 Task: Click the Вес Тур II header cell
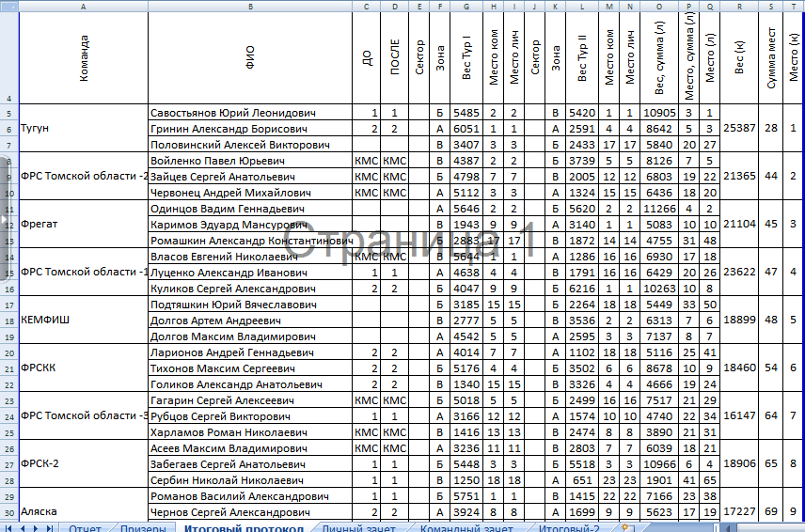click(x=582, y=58)
